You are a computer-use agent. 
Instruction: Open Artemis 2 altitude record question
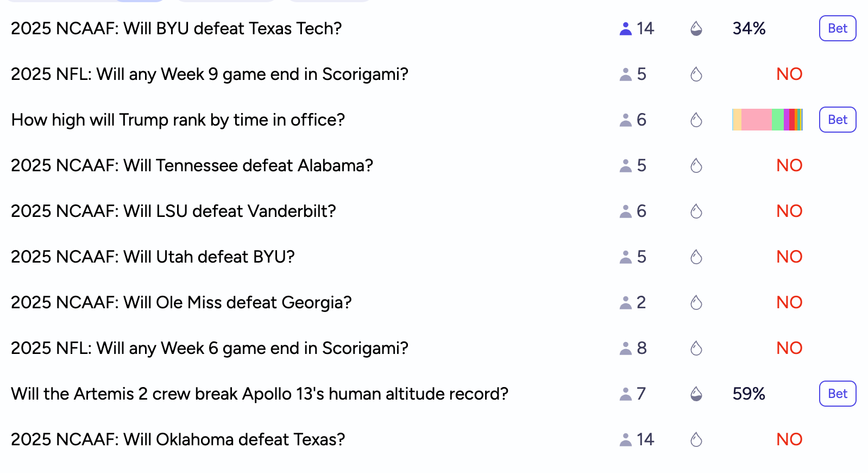click(259, 394)
